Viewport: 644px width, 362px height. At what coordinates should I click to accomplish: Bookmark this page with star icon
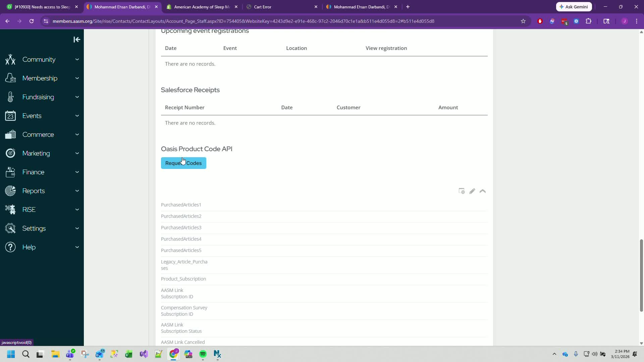(523, 21)
